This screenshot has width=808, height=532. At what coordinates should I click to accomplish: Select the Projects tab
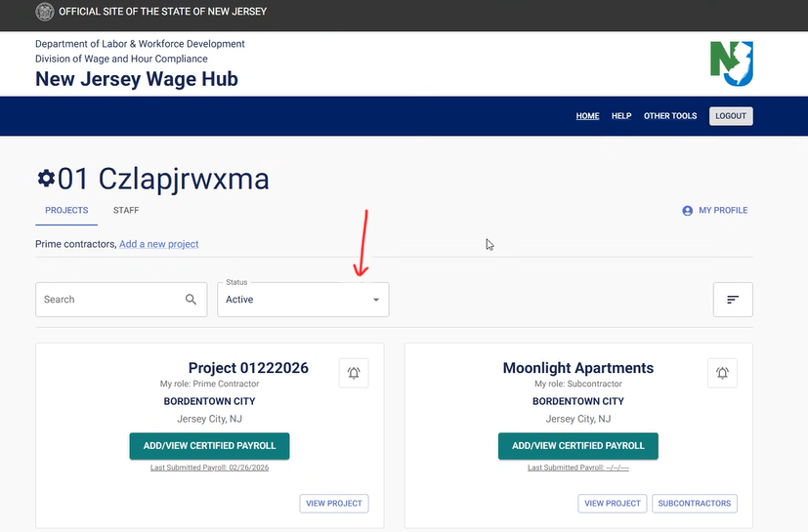tap(66, 210)
